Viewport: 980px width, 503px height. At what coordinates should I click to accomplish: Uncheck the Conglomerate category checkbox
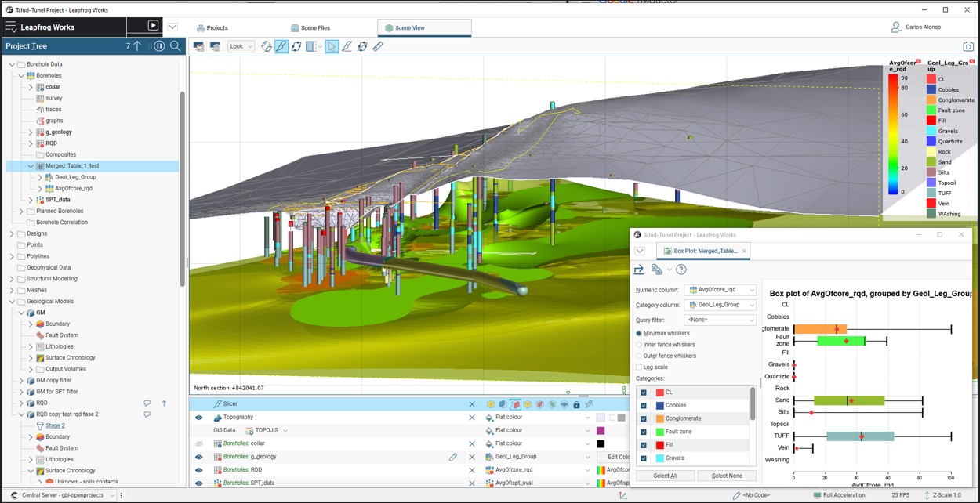[x=644, y=419]
